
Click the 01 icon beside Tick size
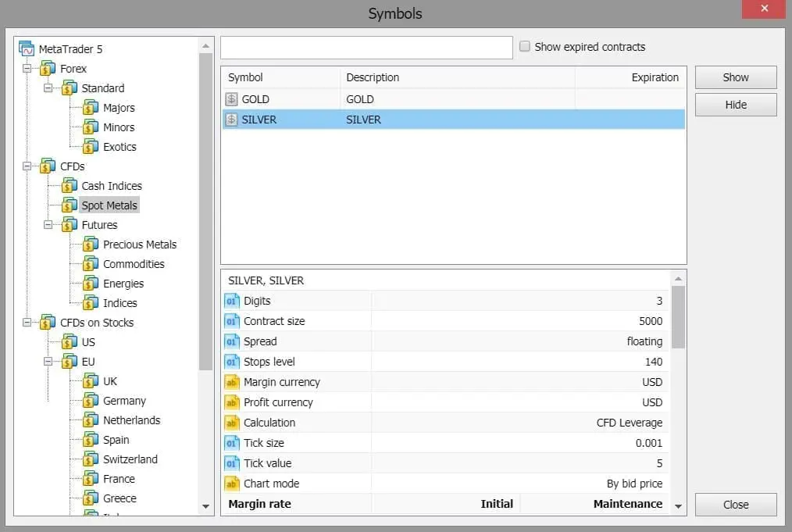click(x=232, y=442)
